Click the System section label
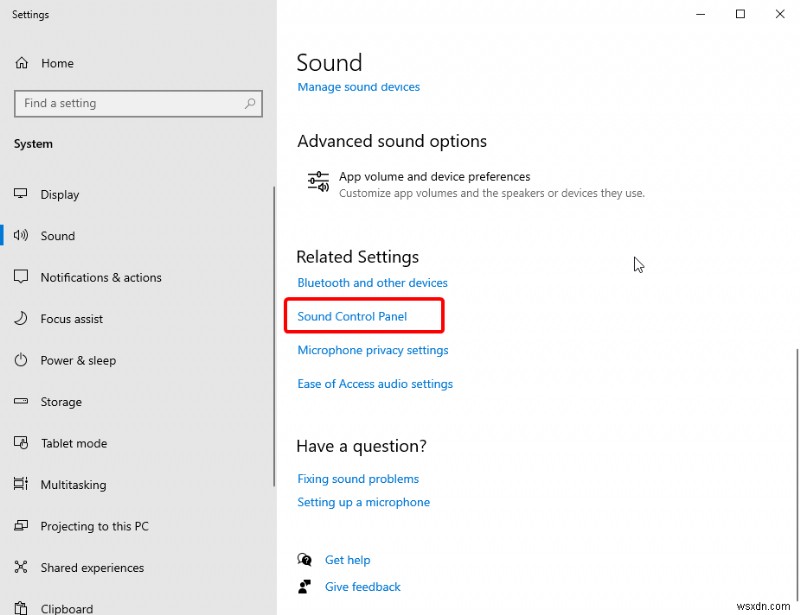This screenshot has width=800, height=615. coord(33,143)
